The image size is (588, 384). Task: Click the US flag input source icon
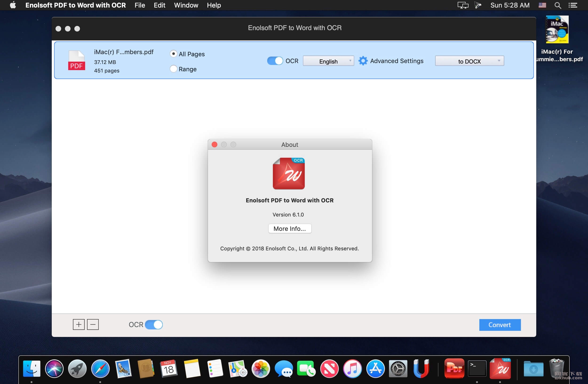click(x=542, y=5)
